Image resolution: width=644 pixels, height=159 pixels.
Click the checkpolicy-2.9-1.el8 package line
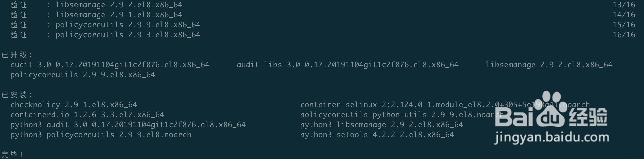[74, 104]
